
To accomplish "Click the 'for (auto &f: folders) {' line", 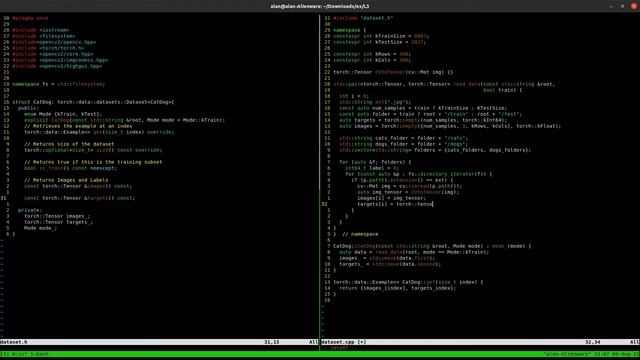I will point(375,162).
